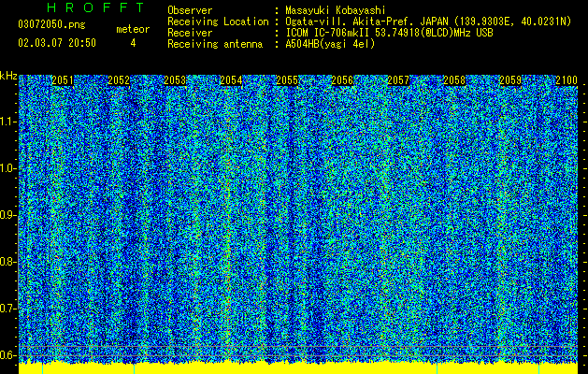The height and width of the screenshot is (374, 588).
Task: Click the 2100 time marker
Action: tap(566, 80)
